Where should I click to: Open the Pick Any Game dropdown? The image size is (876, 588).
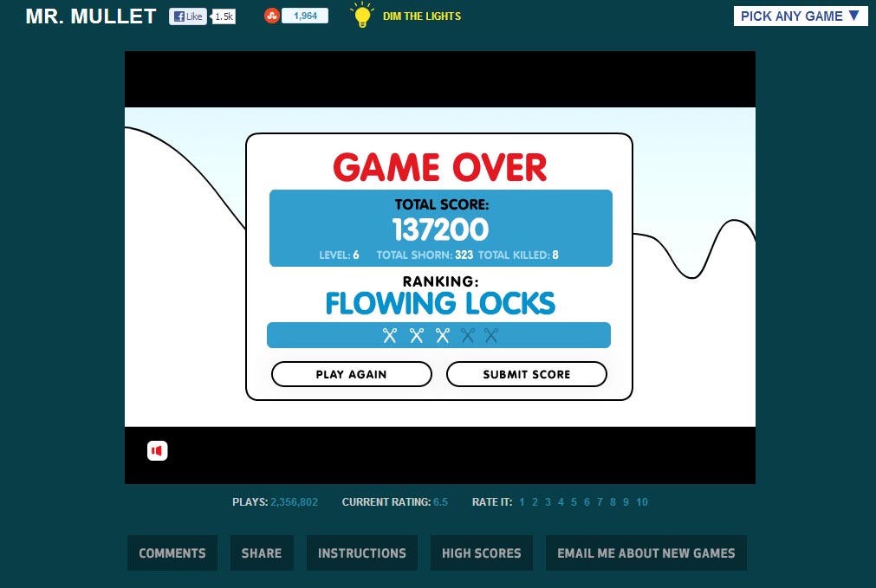[x=800, y=16]
